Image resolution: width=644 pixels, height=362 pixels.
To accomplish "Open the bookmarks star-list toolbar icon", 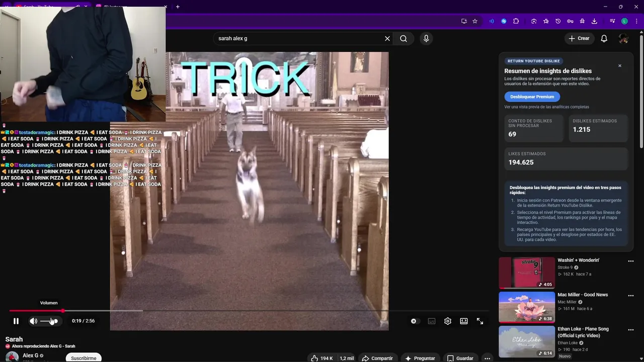I will coord(546,21).
